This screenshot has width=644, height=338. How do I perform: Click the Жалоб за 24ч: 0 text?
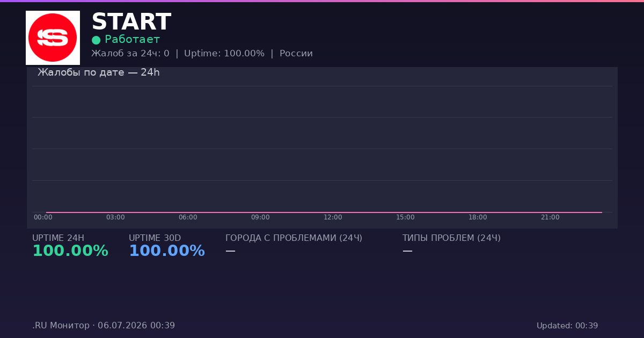click(130, 54)
